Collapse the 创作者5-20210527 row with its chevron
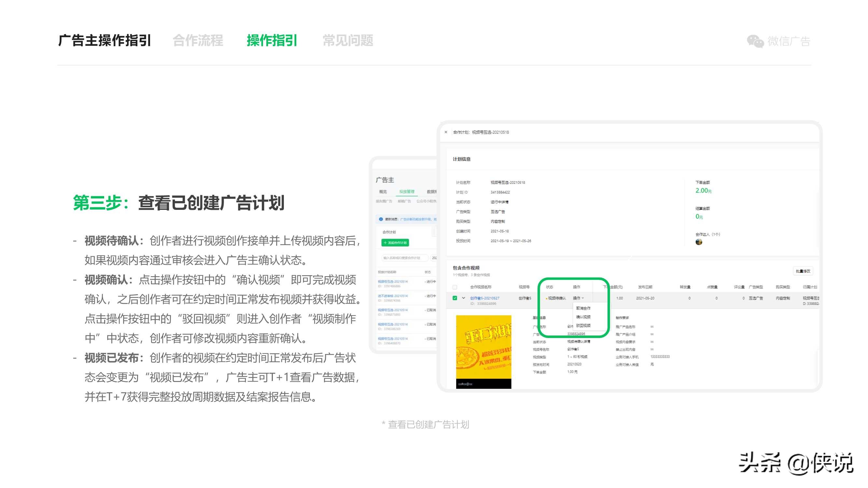Screen dimensions: 868x488 point(464,298)
